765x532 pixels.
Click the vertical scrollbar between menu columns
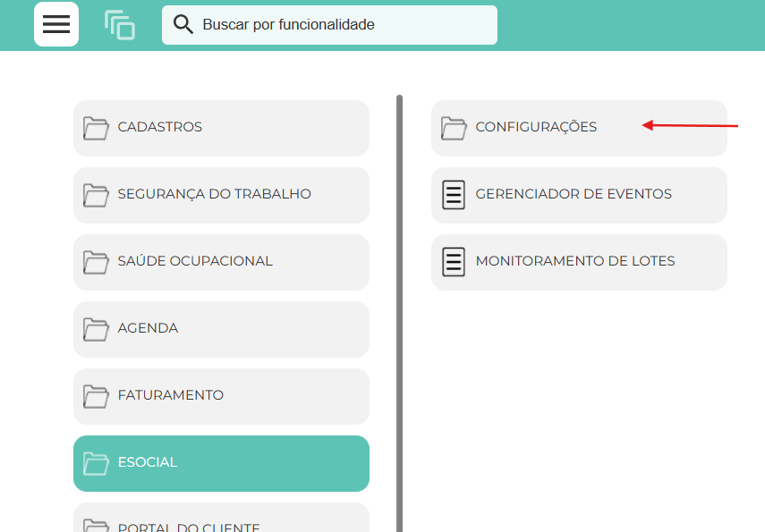pyautogui.click(x=400, y=314)
